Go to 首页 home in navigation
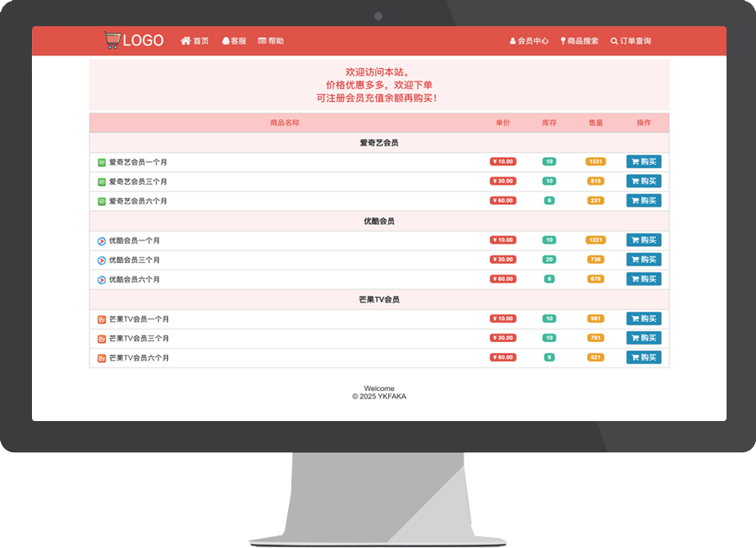Image resolution: width=756 pixels, height=548 pixels. [x=195, y=41]
